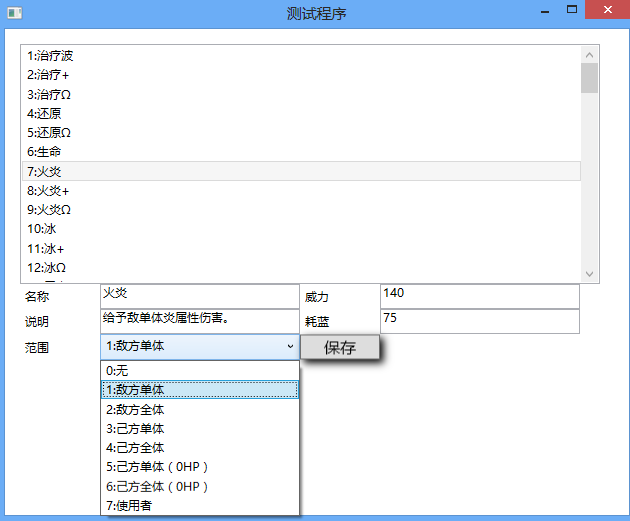The width and height of the screenshot is (630, 521).
Task: Maximize the 测试程序 window
Action: (x=572, y=10)
